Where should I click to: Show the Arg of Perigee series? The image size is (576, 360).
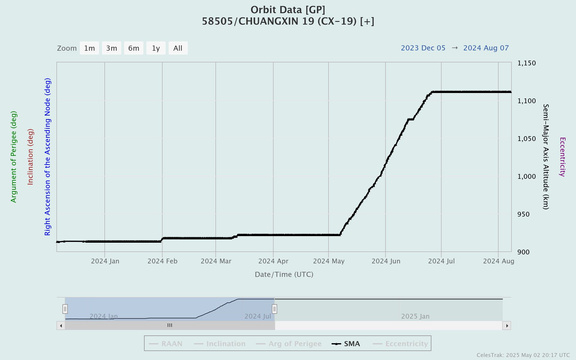[x=289, y=344]
